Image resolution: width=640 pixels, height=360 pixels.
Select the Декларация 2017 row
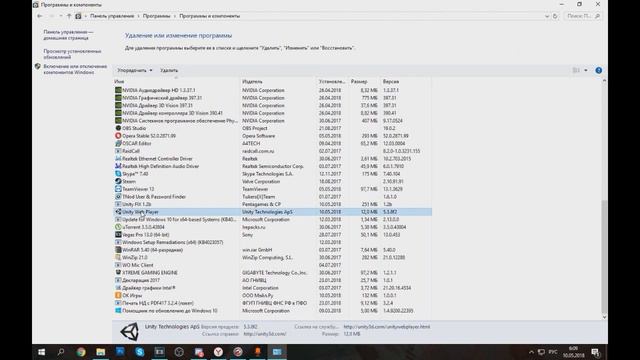(x=272, y=280)
